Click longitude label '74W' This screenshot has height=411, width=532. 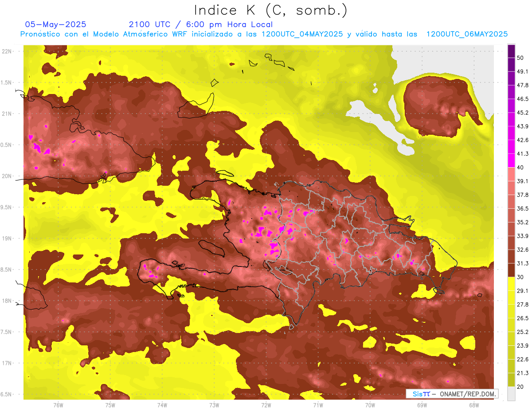click(162, 406)
